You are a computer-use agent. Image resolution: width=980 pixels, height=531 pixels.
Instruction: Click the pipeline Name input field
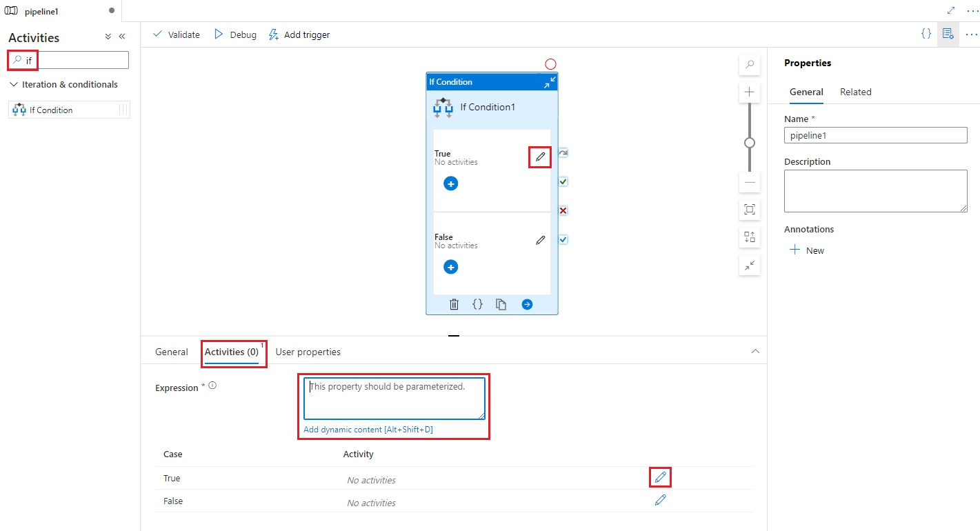875,135
